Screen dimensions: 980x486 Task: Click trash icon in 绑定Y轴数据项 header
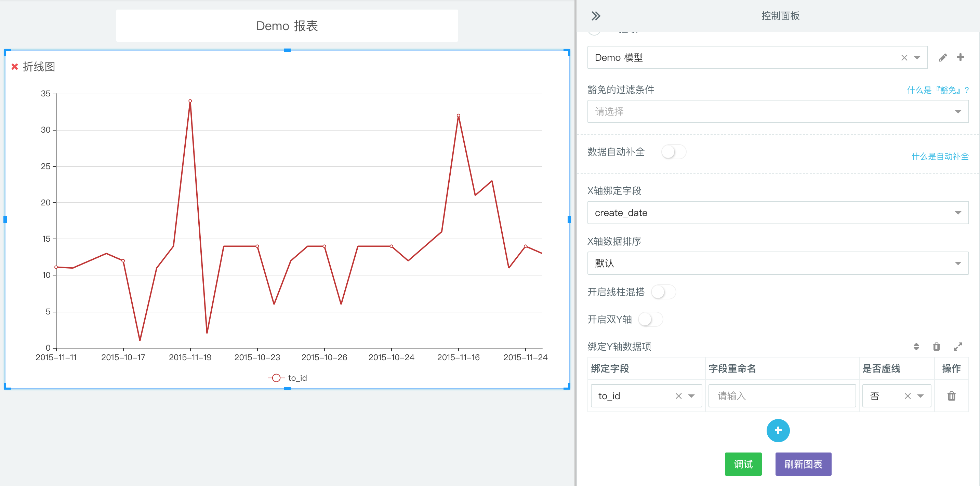[x=936, y=347]
